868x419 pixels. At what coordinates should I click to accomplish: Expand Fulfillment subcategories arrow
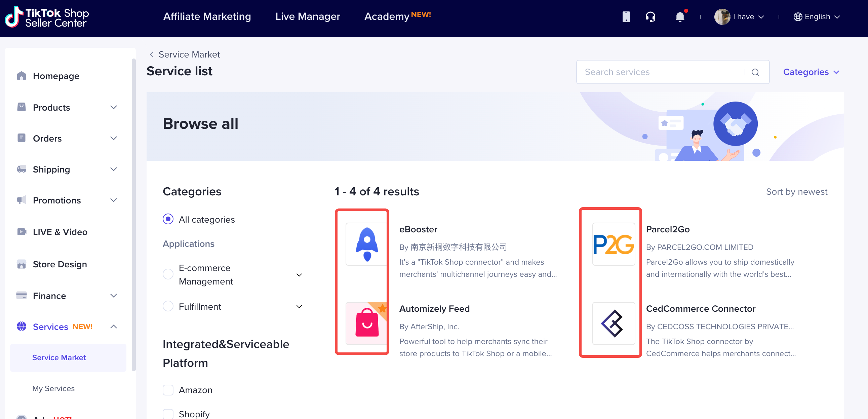(x=299, y=307)
